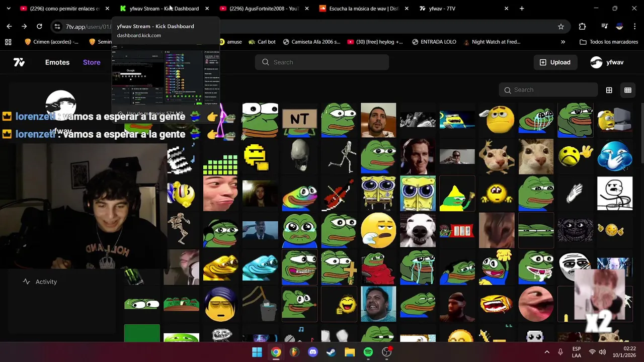The height and width of the screenshot is (362, 644).
Task: Select the dancing skeleton emote
Action: [x=181, y=230]
